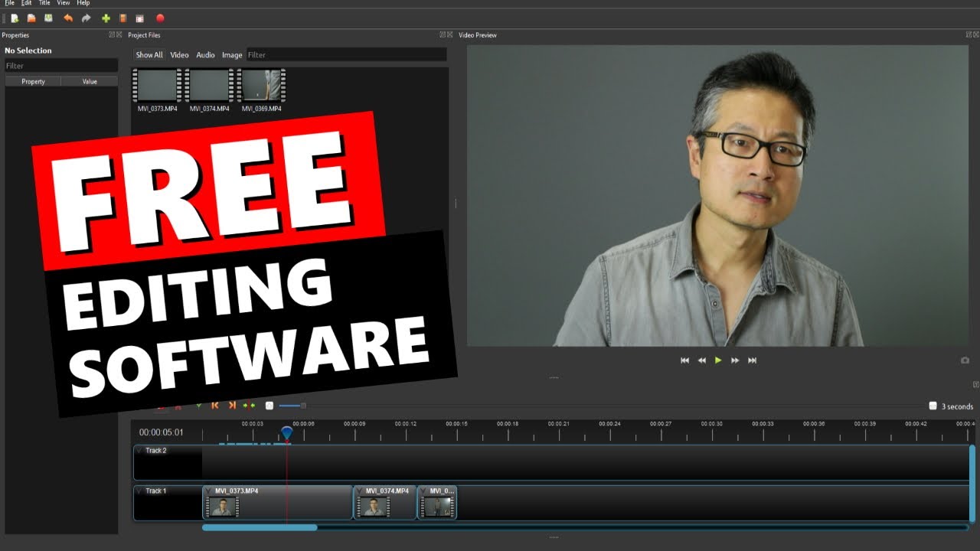This screenshot has height=551, width=980.
Task: Filter project files by Audio
Action: (205, 55)
